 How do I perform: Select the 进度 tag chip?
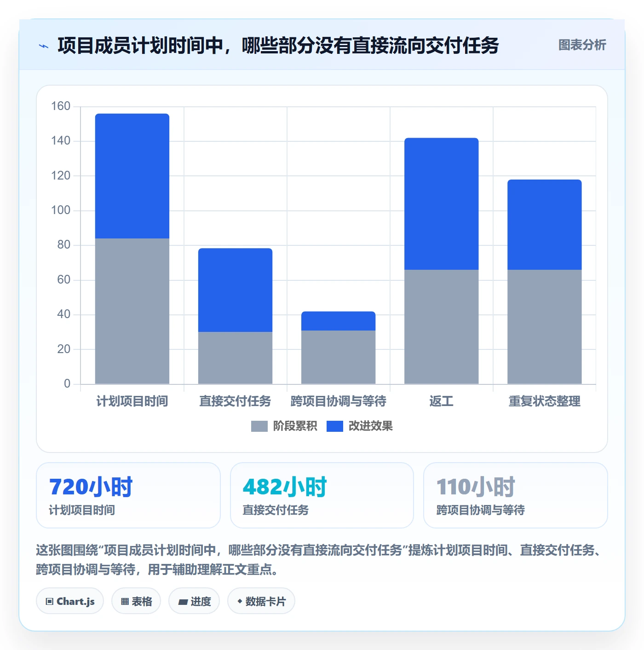pyautogui.click(x=194, y=601)
